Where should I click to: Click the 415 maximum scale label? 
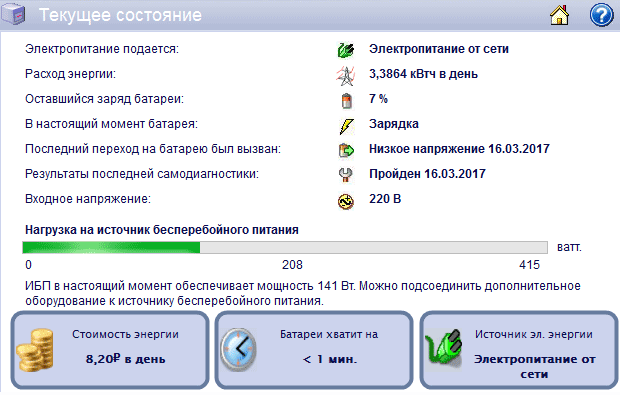529,265
